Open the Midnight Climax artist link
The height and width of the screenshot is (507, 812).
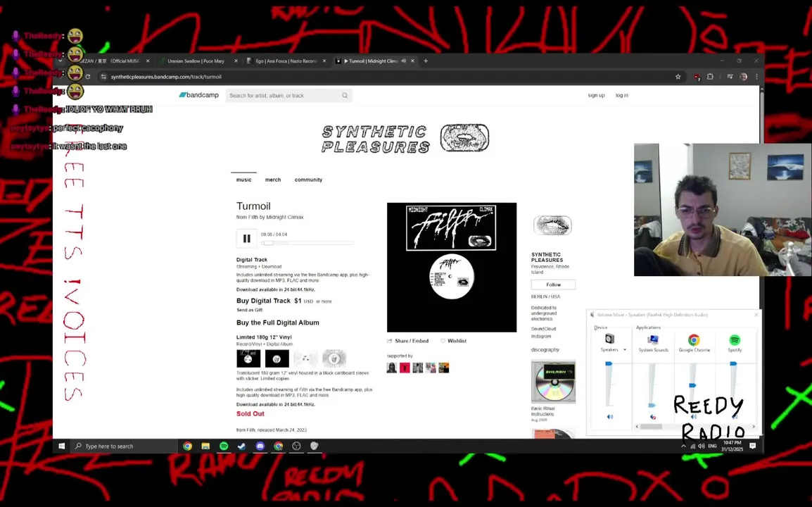285,217
